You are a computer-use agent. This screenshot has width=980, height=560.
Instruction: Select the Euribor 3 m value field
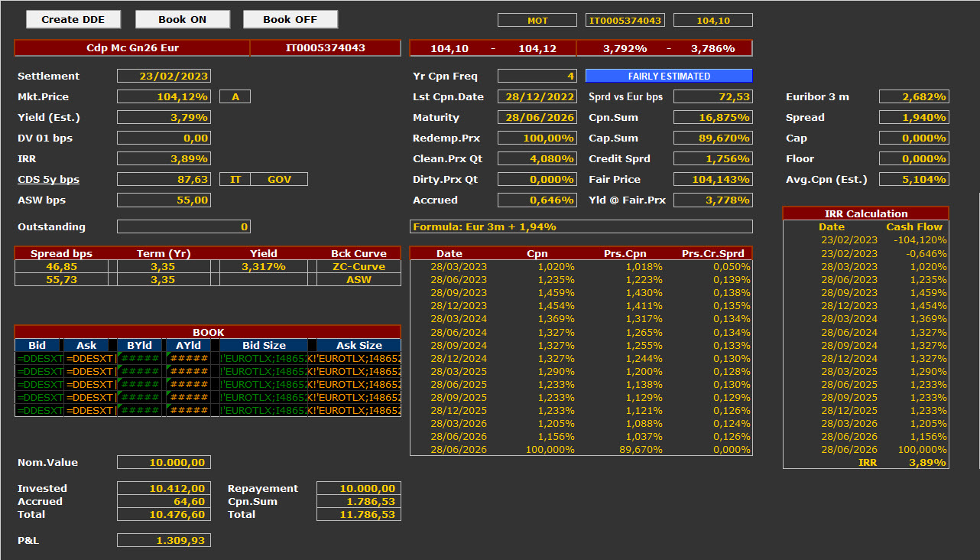pos(913,97)
